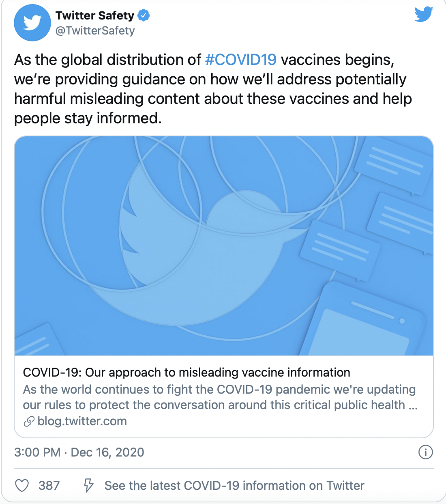Image resolution: width=446 pixels, height=504 pixels.
Task: Like the tweet with the heart icon
Action: coord(22,485)
